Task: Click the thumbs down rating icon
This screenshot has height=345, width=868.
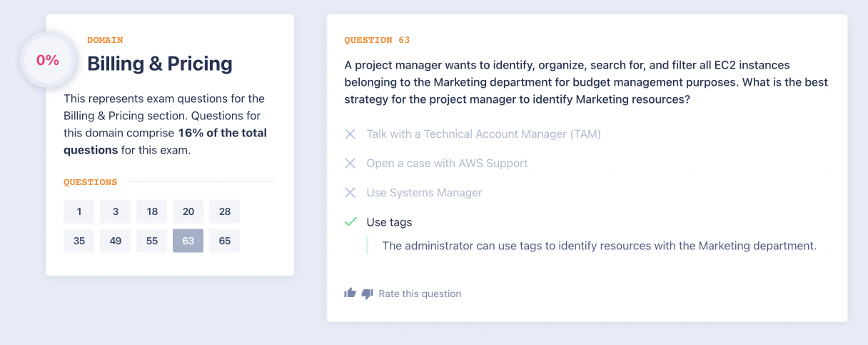Action: [367, 294]
